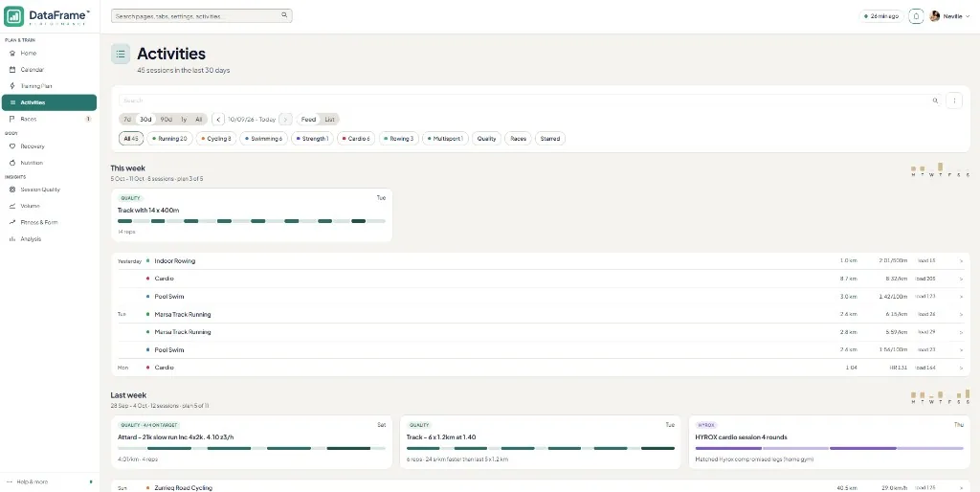
Task: Click the DataFrame logo icon
Action: (x=13, y=16)
